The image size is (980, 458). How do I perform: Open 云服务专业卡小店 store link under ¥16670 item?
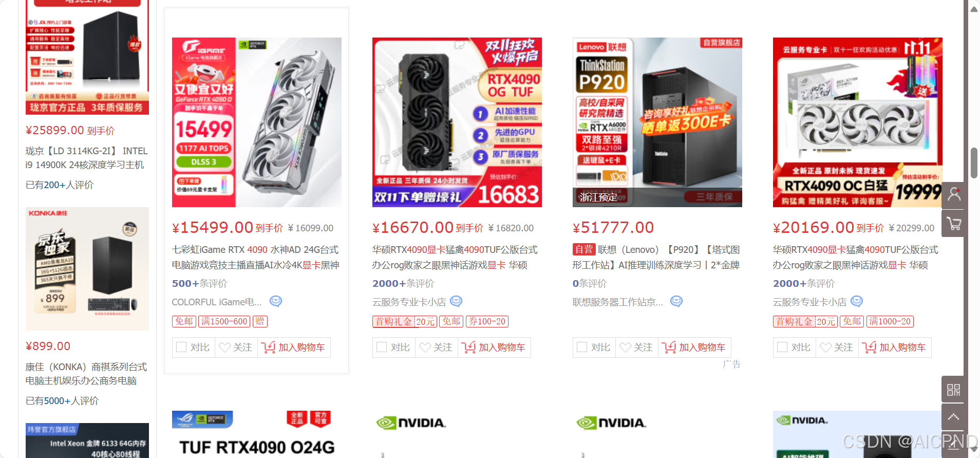coord(409,302)
